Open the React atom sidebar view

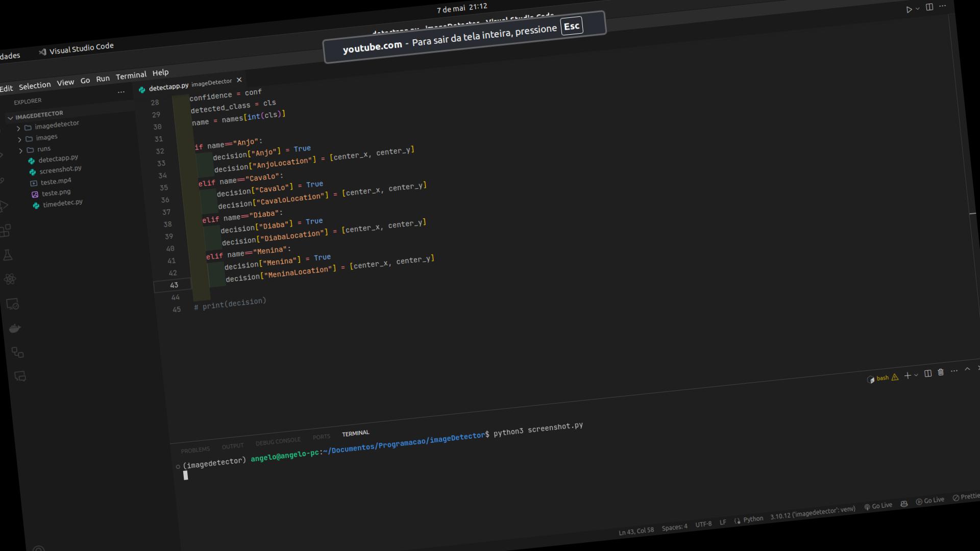pyautogui.click(x=10, y=279)
